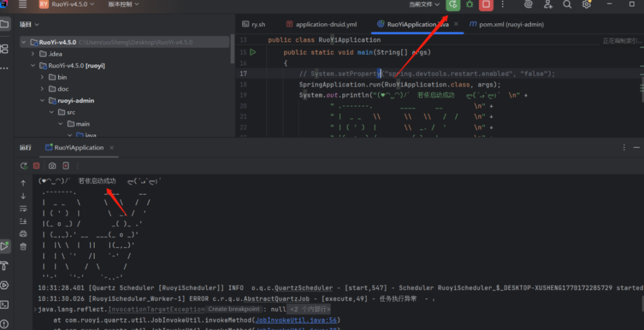Jump up the stack trace with the up arrow
Screen dimensions: 644x330
(23, 183)
